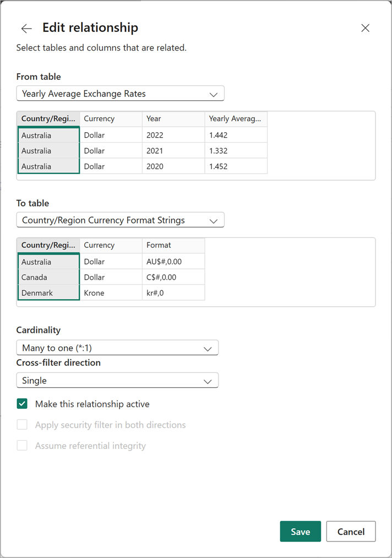Viewport: 392px width, 558px height.
Task: Click the Denmark cell in To table
Action: (48, 293)
